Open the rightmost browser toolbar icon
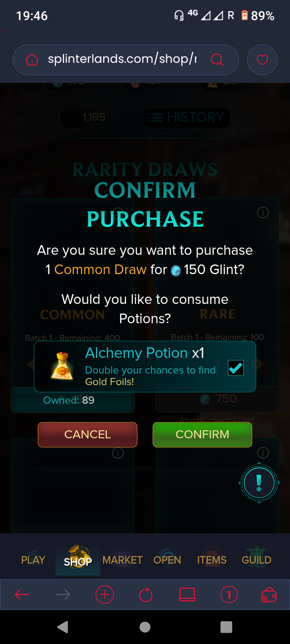 pos(269,594)
